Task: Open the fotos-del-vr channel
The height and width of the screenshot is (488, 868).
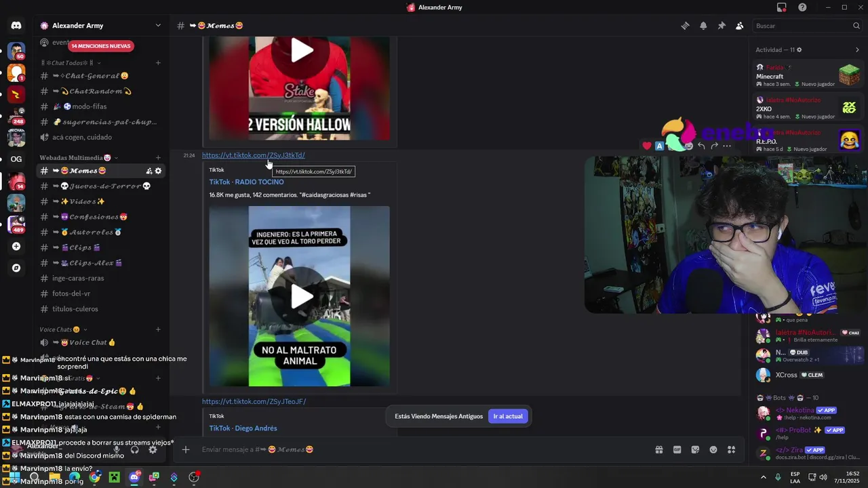Action: (102, 293)
